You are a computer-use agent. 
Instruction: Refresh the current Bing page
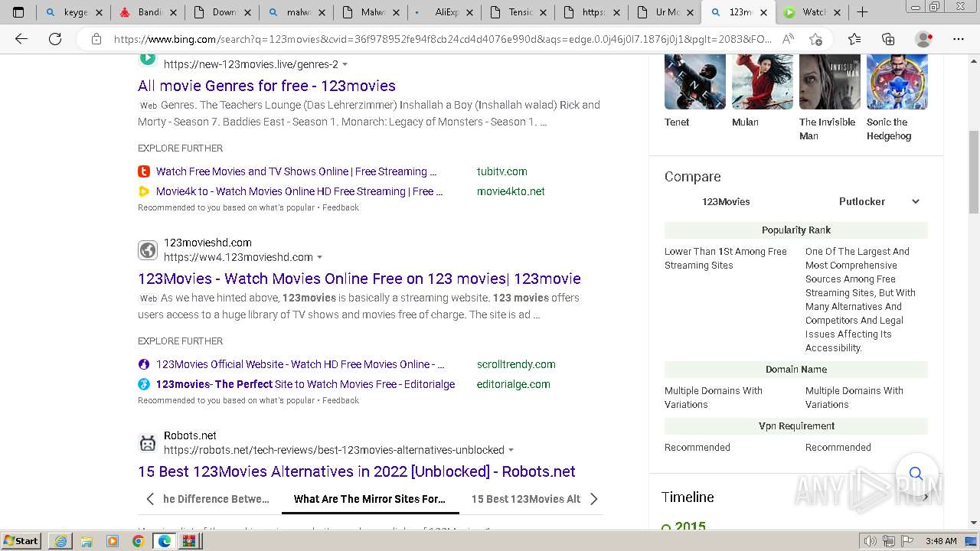tap(55, 39)
